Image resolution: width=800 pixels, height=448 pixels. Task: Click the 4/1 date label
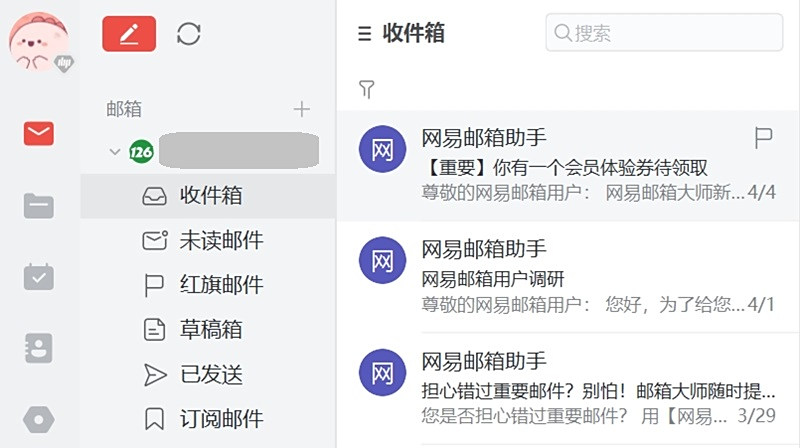[761, 304]
